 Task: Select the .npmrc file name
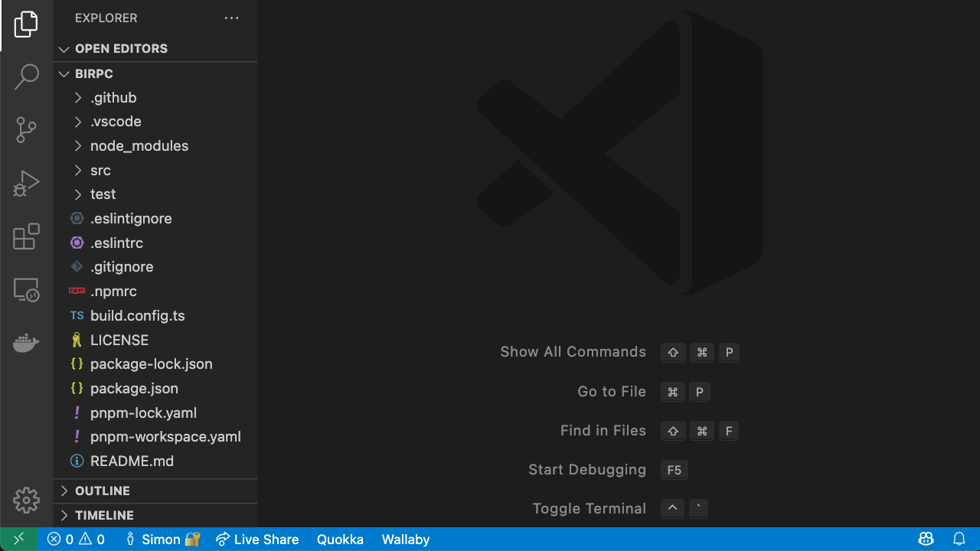[114, 292]
